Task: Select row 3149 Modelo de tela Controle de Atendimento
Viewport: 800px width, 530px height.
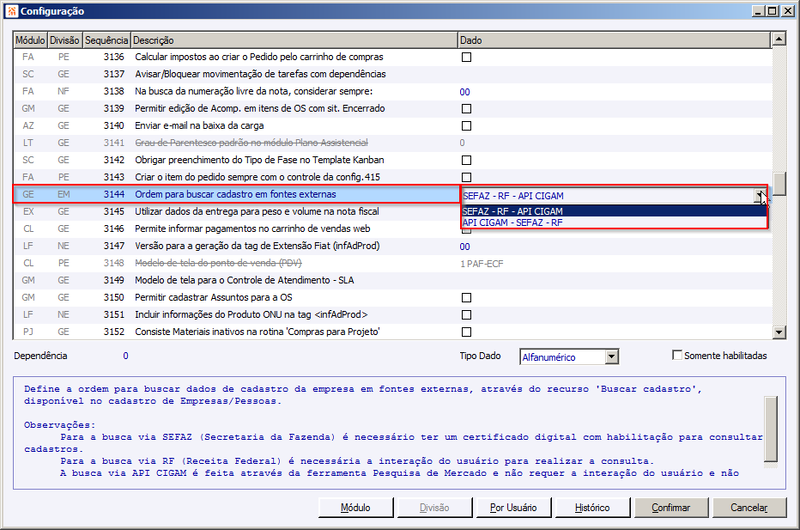Action: tap(392, 281)
